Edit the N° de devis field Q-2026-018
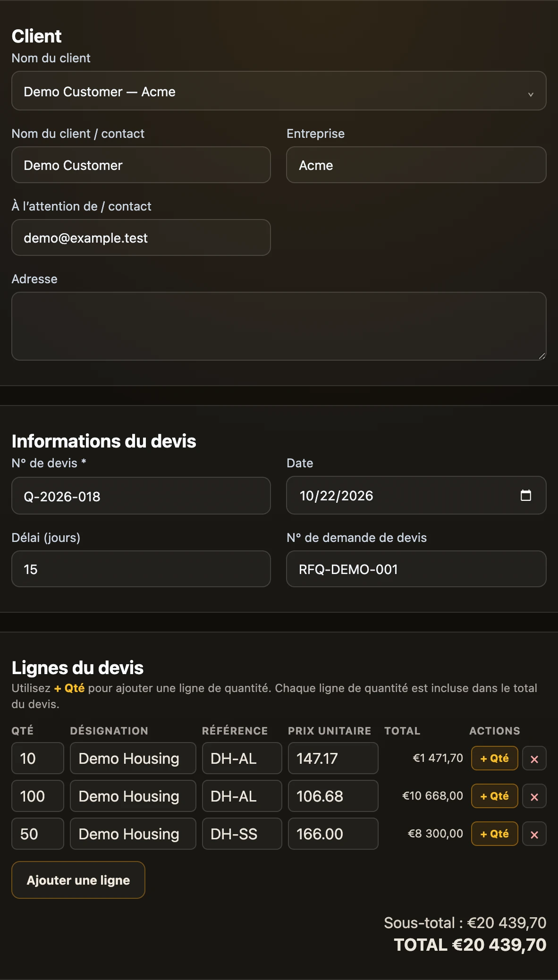 click(141, 496)
